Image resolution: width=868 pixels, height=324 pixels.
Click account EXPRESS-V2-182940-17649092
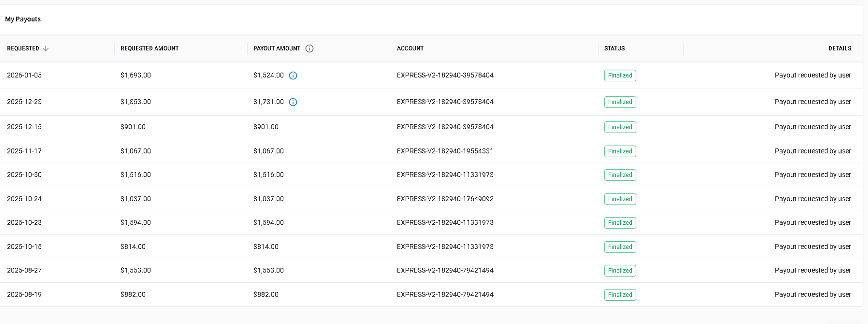point(445,199)
